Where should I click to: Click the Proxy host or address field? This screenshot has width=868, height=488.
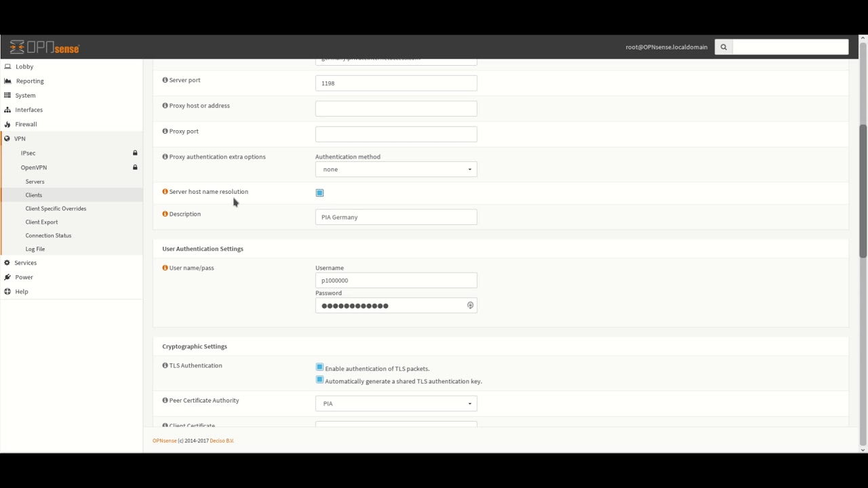click(396, 108)
